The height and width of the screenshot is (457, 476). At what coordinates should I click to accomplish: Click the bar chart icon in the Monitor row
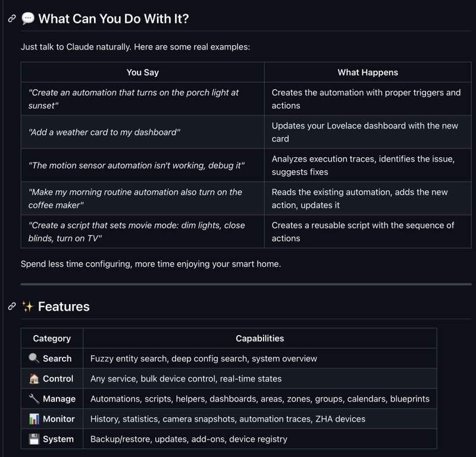[34, 419]
